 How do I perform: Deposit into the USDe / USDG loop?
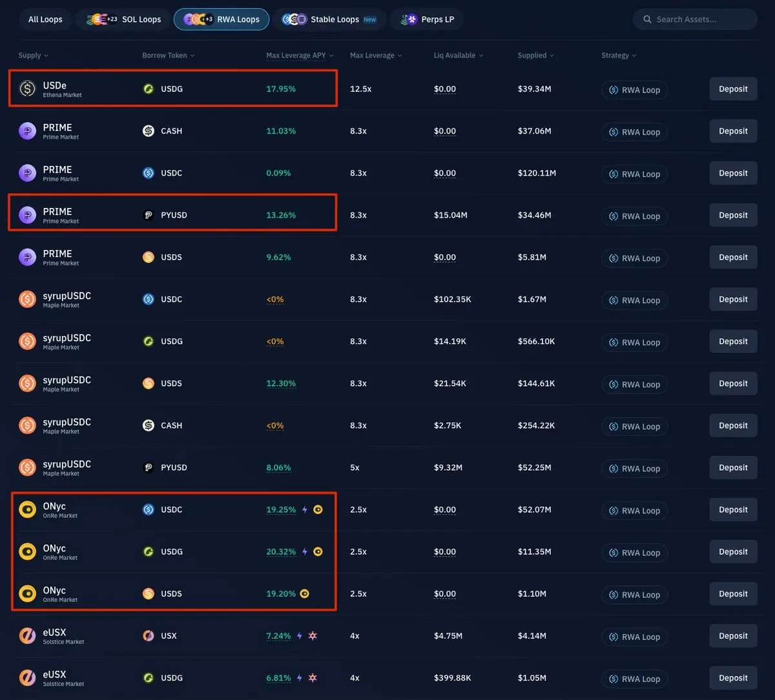pos(733,89)
